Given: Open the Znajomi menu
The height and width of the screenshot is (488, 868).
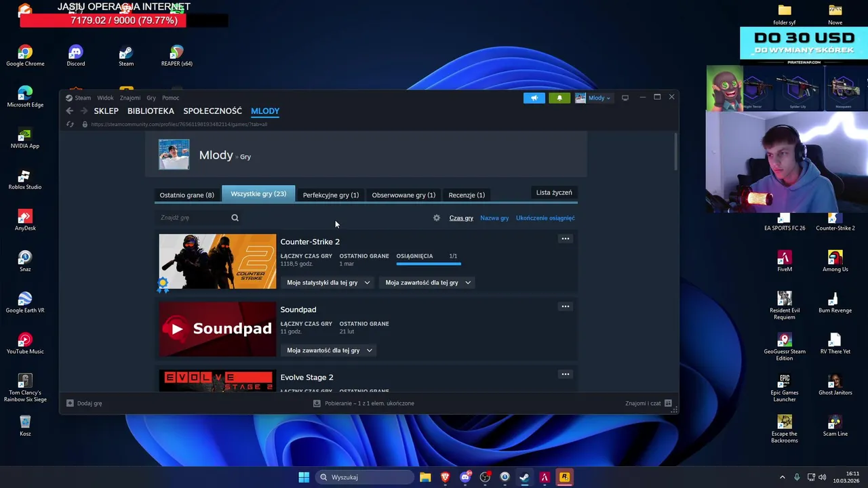Looking at the screenshot, I should click(130, 98).
